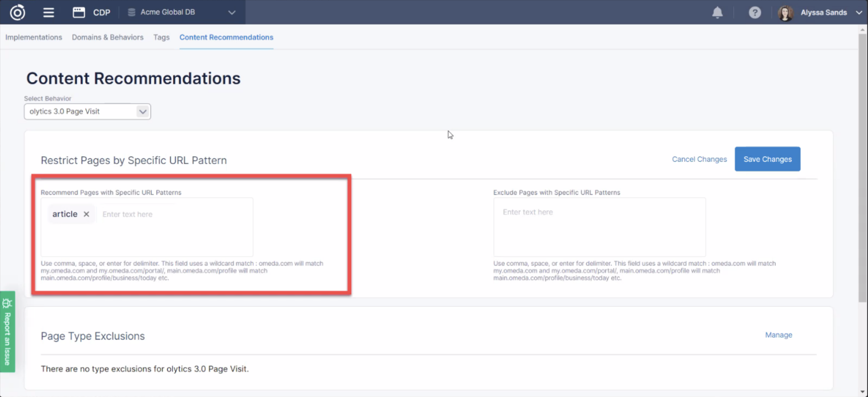Open the notifications bell

(x=717, y=13)
